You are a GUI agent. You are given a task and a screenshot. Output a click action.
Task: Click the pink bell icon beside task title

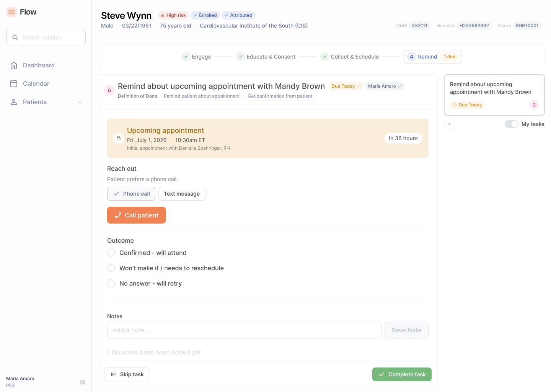click(x=109, y=90)
